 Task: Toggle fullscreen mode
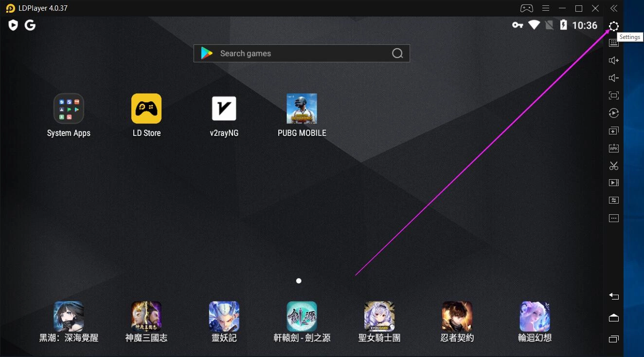[x=613, y=95]
